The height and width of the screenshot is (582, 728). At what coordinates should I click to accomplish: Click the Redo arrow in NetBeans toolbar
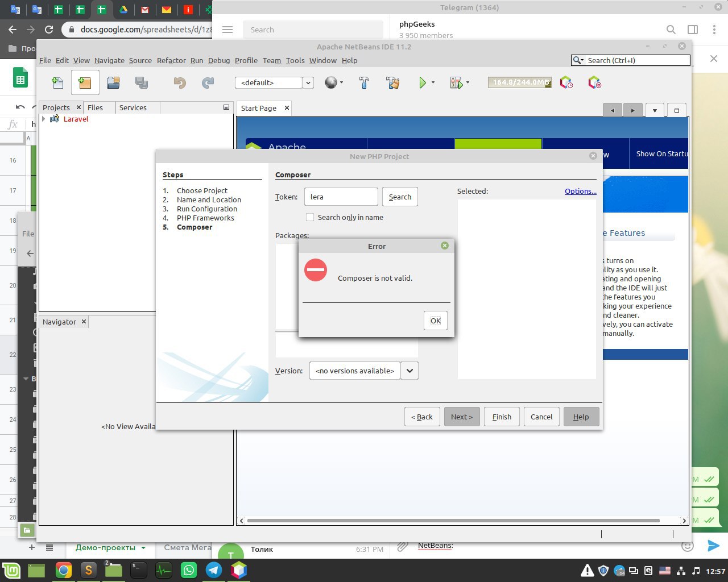coord(208,83)
